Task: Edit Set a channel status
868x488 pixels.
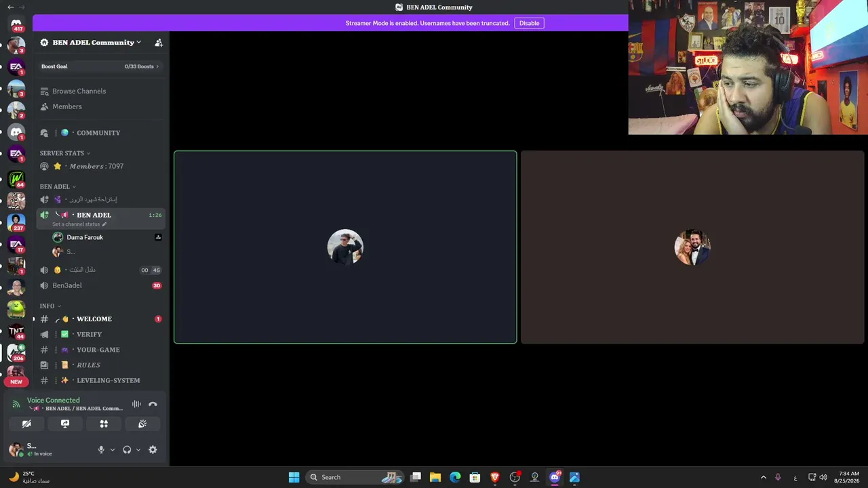Action: pos(79,224)
